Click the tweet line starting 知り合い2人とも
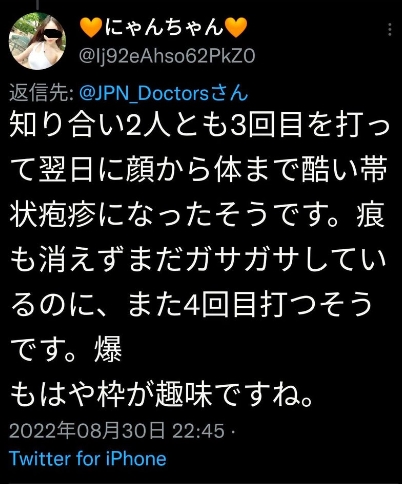The image size is (402, 484). [199, 128]
